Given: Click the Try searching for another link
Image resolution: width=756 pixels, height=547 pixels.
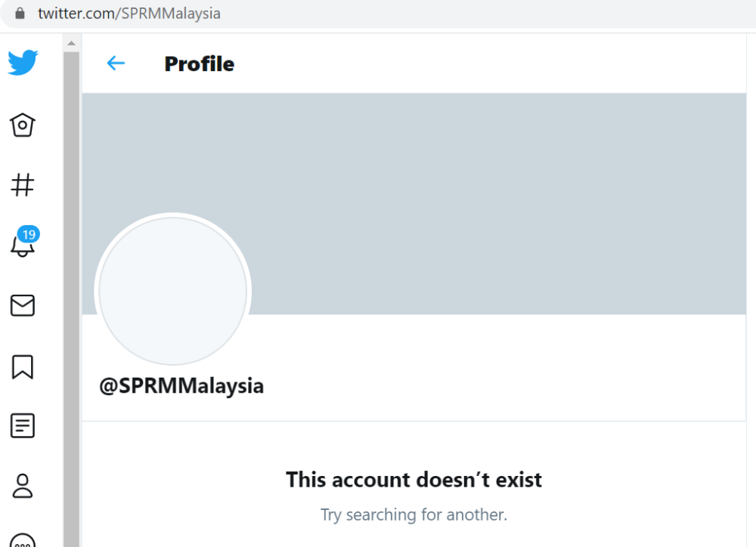Looking at the screenshot, I should 413,515.
